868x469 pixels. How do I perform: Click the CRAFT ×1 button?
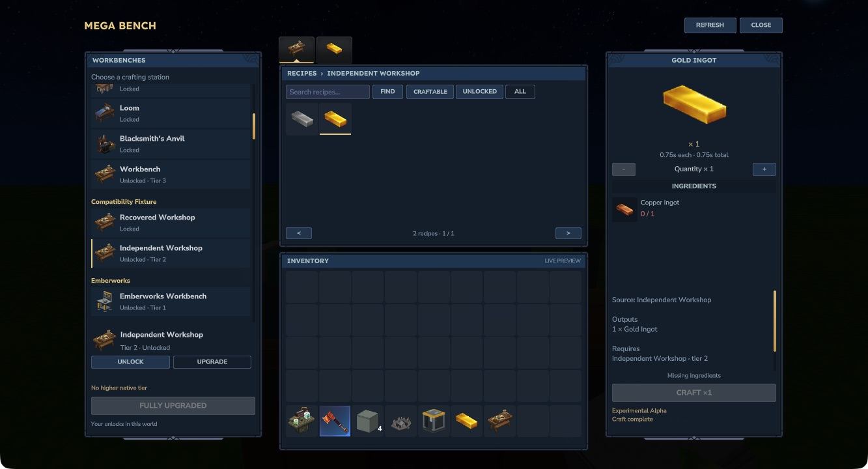[x=694, y=393]
